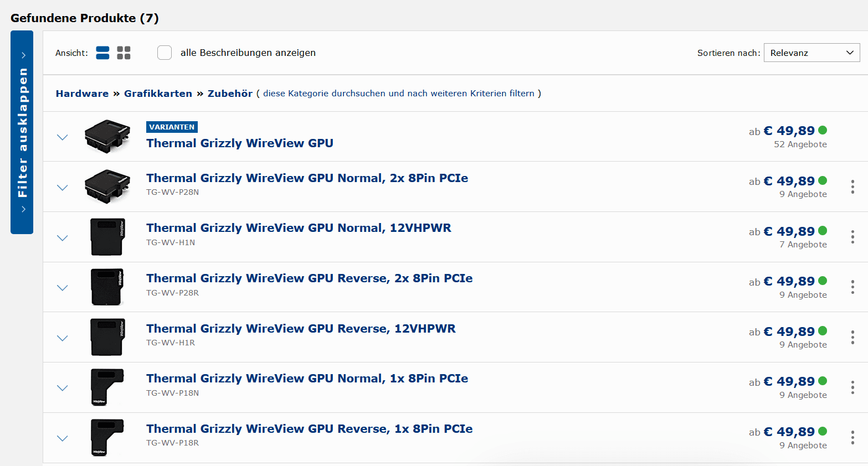
Task: Open three-dot menu for TG-WV-P18N row
Action: click(x=852, y=387)
